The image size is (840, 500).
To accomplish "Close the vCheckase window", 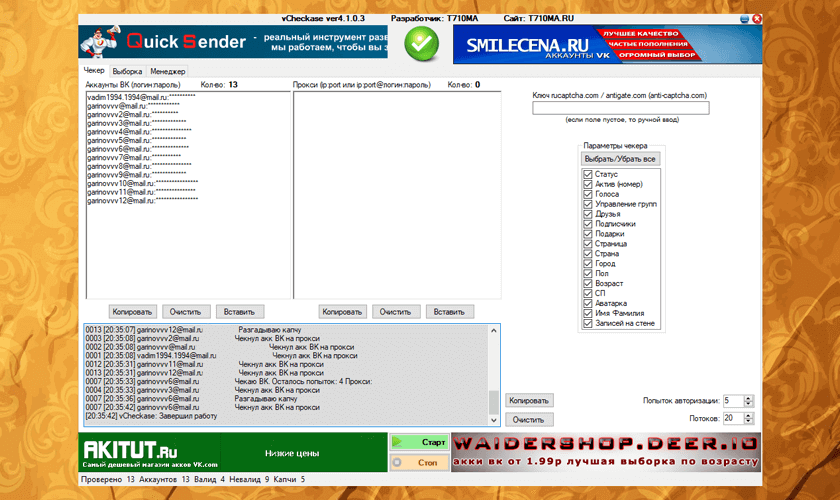I will pos(757,19).
